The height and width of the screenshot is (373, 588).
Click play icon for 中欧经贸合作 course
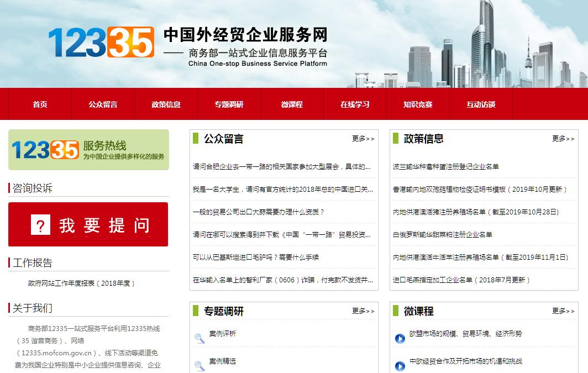point(400,365)
